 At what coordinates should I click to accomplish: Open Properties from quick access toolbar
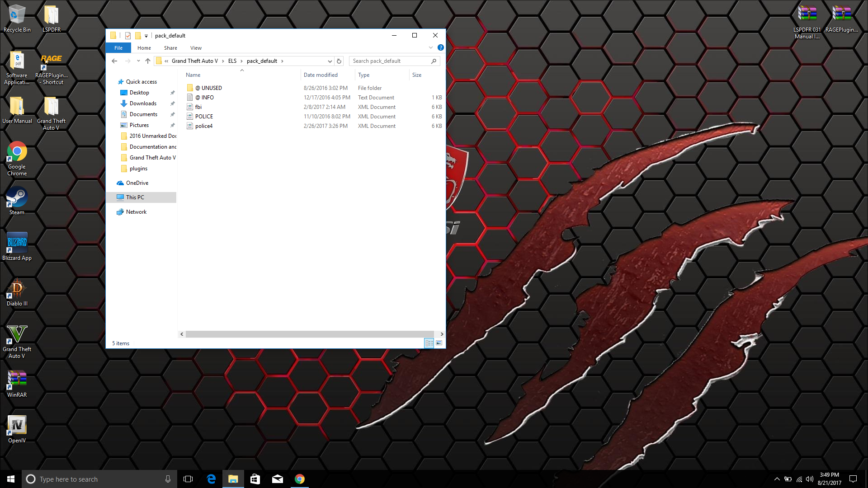click(128, 36)
